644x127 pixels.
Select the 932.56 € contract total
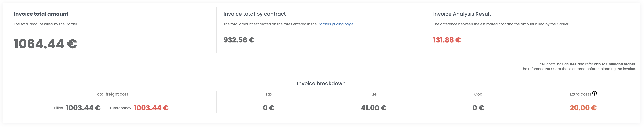click(239, 40)
